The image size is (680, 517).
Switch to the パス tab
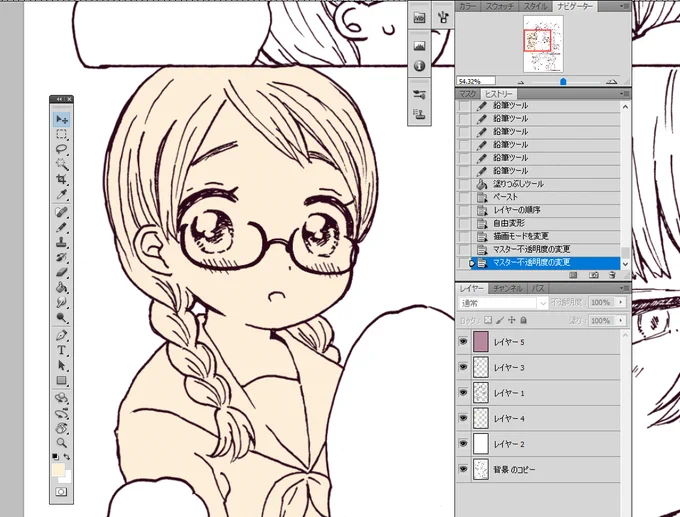538,288
